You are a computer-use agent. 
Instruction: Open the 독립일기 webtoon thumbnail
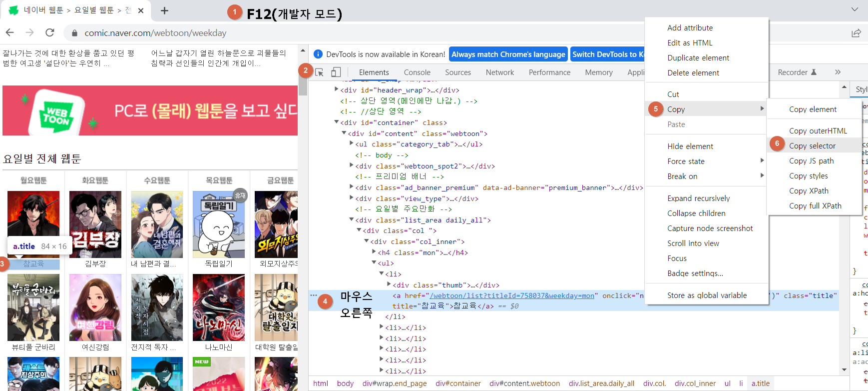tap(219, 224)
